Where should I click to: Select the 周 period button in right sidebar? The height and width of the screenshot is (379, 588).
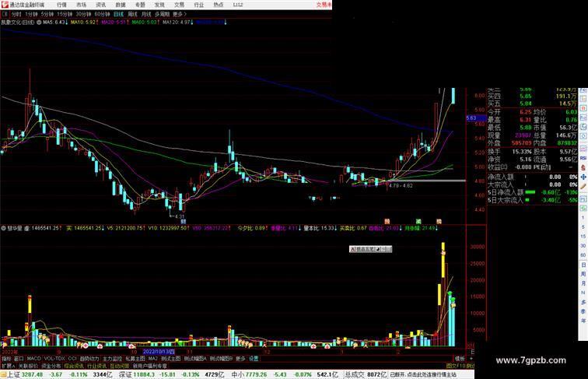tap(583, 274)
